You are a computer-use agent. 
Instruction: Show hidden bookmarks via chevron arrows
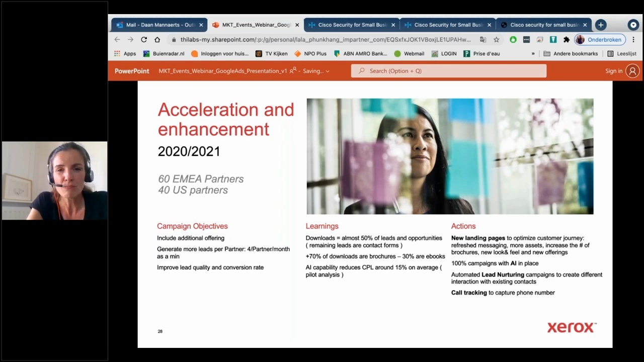[533, 53]
